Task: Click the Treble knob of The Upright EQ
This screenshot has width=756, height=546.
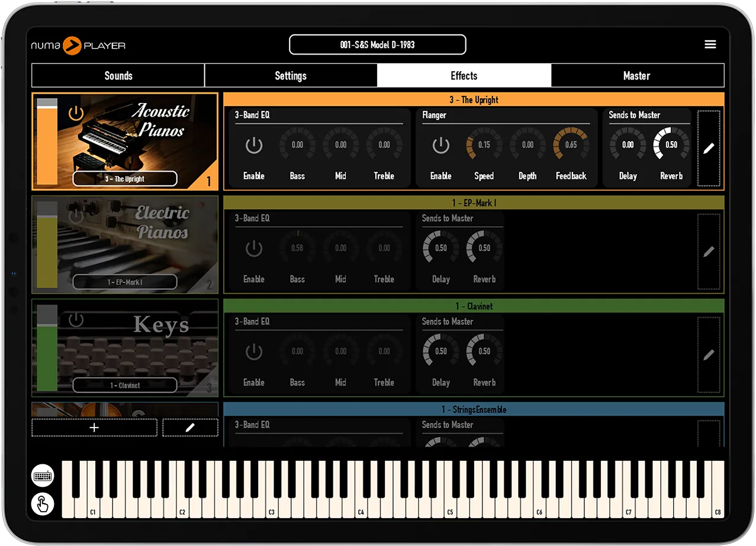Action: point(384,145)
